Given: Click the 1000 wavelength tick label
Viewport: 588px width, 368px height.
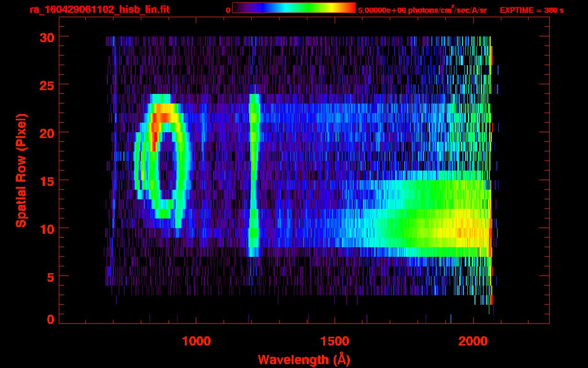Looking at the screenshot, I should tap(196, 341).
